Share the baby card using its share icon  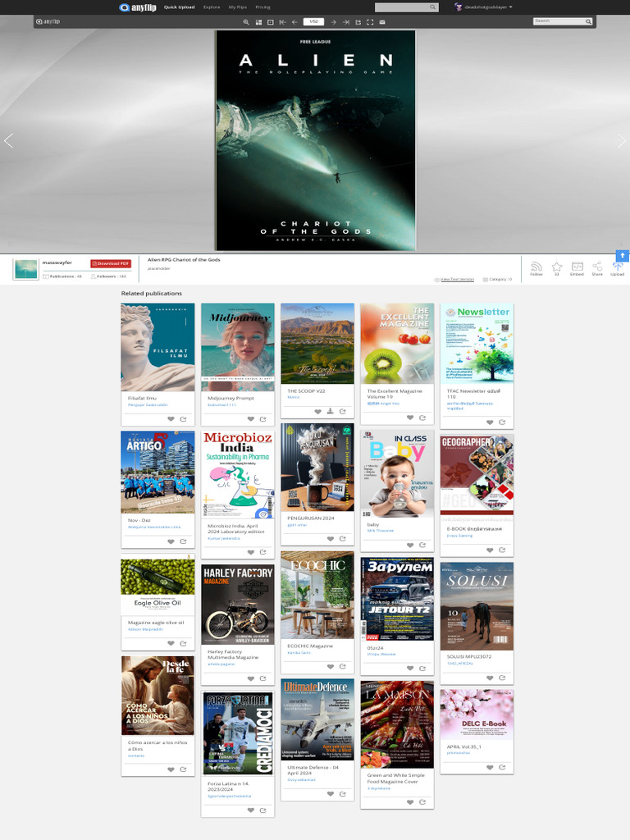pos(422,545)
